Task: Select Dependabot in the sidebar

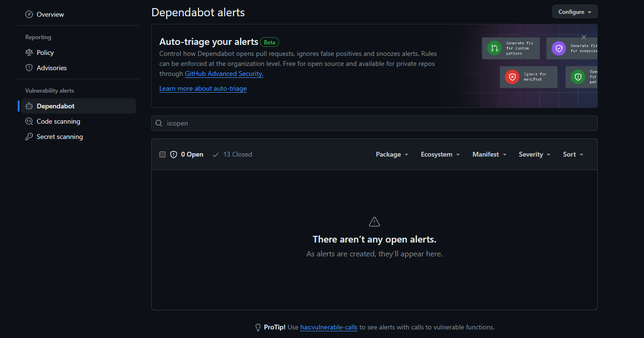Action: coord(79,106)
